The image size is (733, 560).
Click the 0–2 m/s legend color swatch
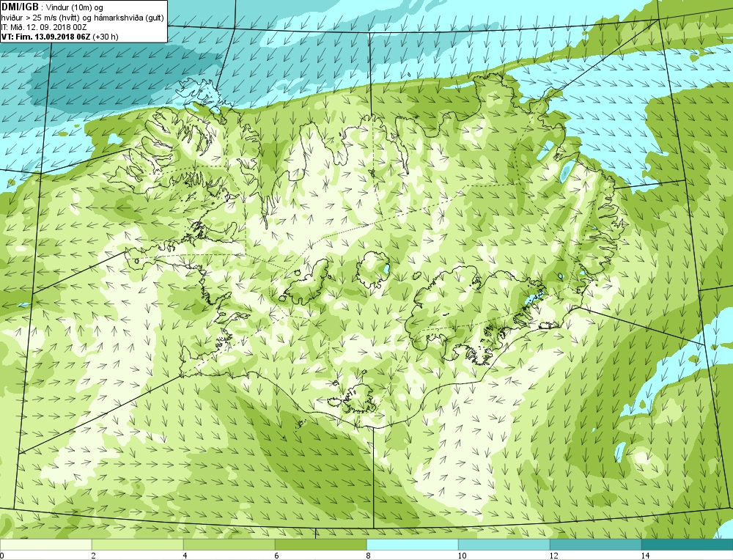(x=45, y=545)
